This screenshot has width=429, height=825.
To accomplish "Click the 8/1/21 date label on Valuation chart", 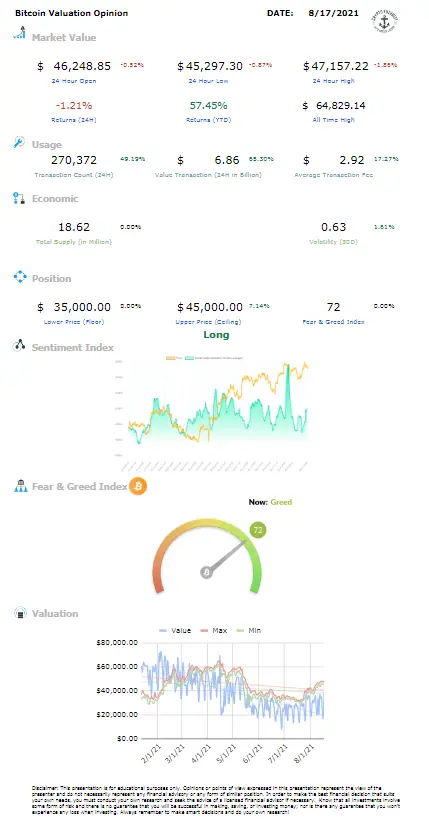I will coord(307,753).
